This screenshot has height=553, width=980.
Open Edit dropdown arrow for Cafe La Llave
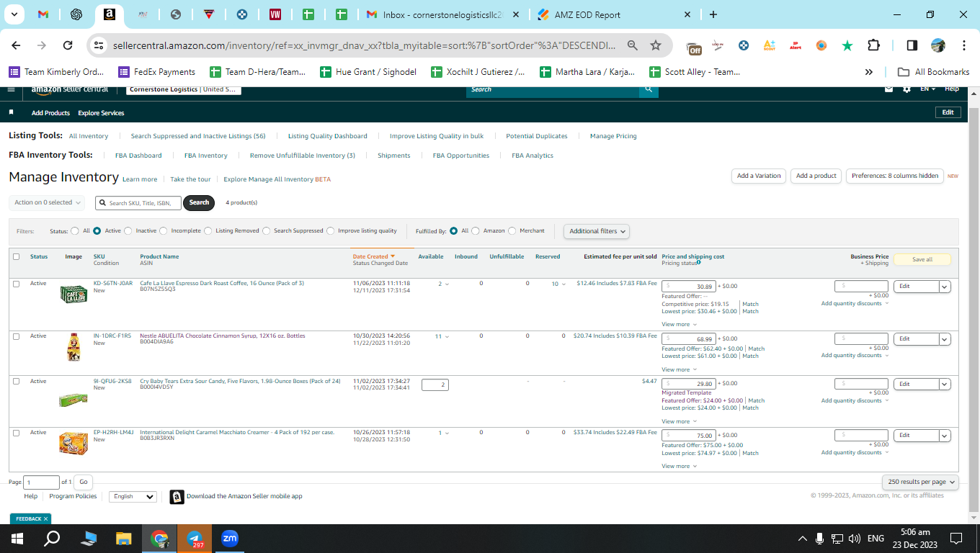pos(945,287)
